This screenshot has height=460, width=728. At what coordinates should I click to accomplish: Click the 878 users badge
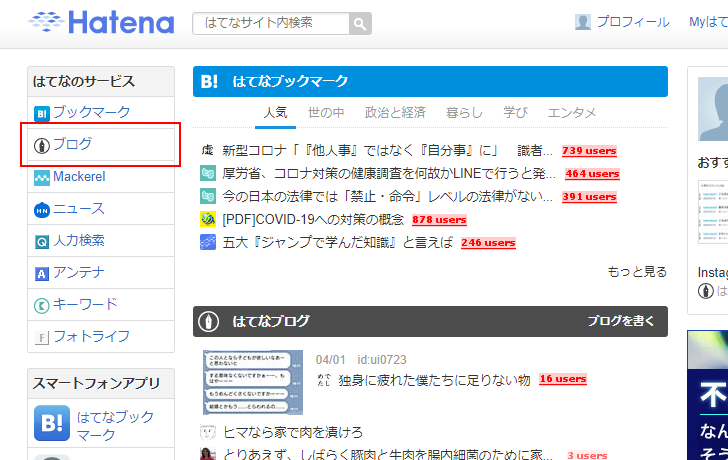[x=439, y=220]
